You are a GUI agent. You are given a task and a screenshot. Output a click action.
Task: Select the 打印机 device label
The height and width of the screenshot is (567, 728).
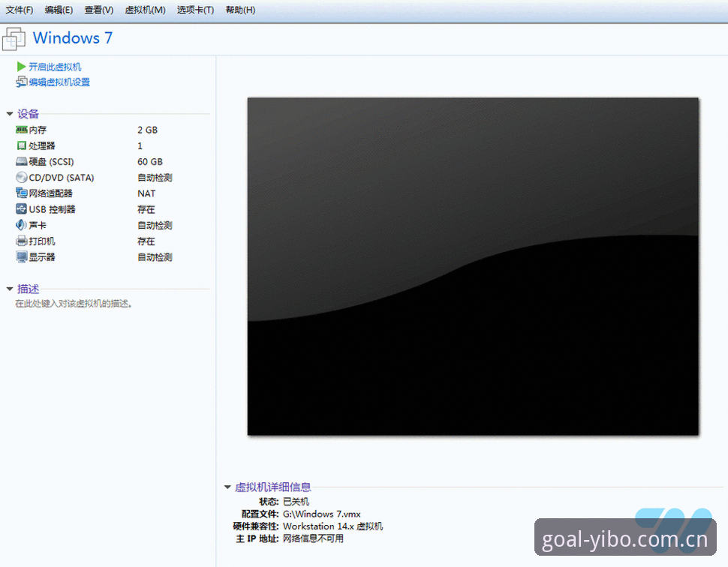click(x=42, y=241)
